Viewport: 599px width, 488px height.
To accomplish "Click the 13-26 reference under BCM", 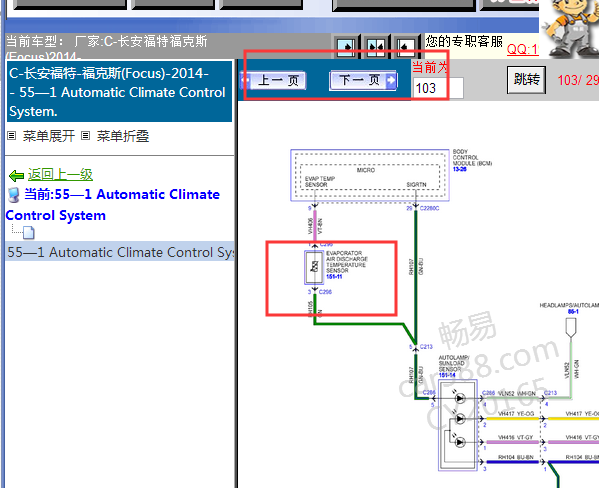I will [x=460, y=169].
